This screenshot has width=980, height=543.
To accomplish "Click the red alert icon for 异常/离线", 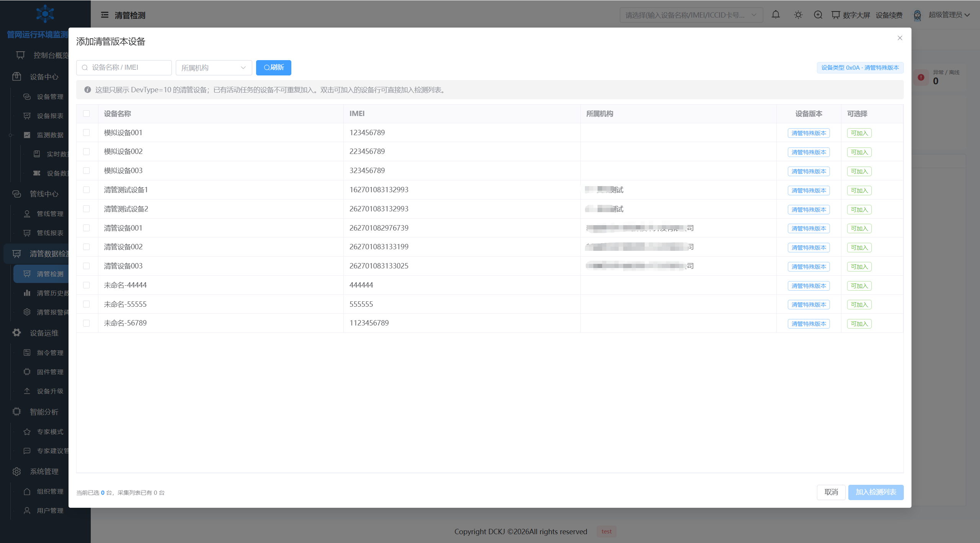I will point(921,77).
